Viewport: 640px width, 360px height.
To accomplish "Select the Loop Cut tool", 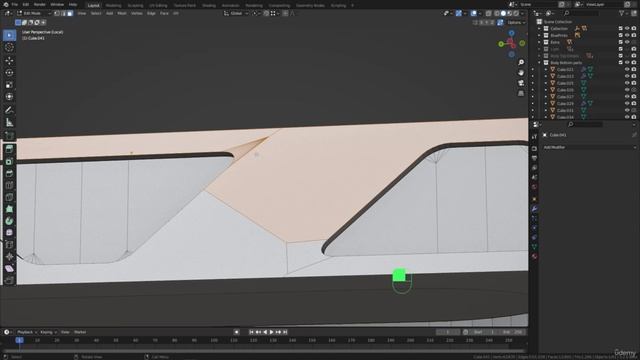I will pyautogui.click(x=9, y=185).
